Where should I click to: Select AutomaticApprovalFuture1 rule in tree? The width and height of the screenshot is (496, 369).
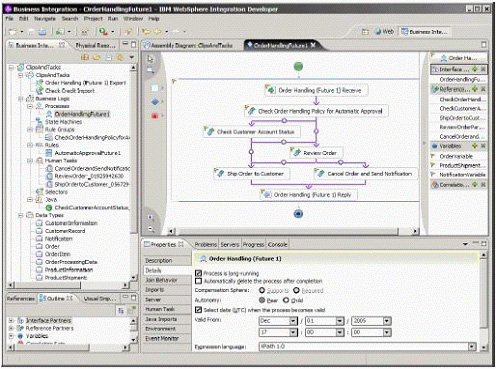click(87, 153)
